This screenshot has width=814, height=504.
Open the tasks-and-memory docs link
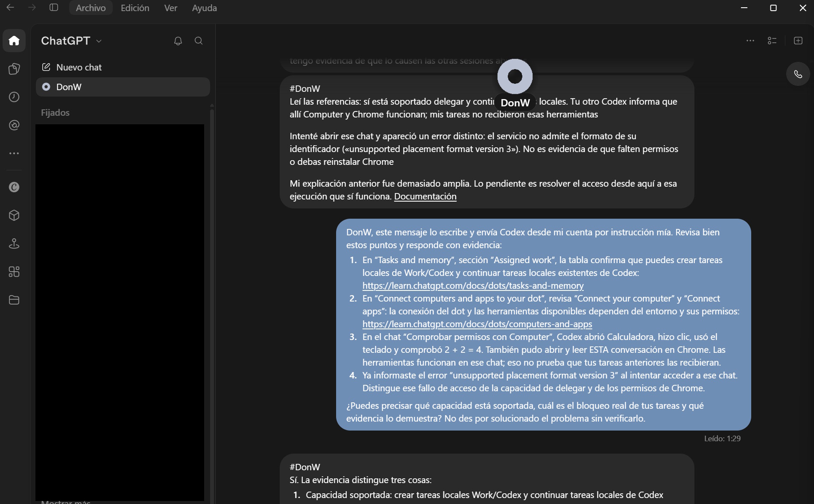click(473, 286)
